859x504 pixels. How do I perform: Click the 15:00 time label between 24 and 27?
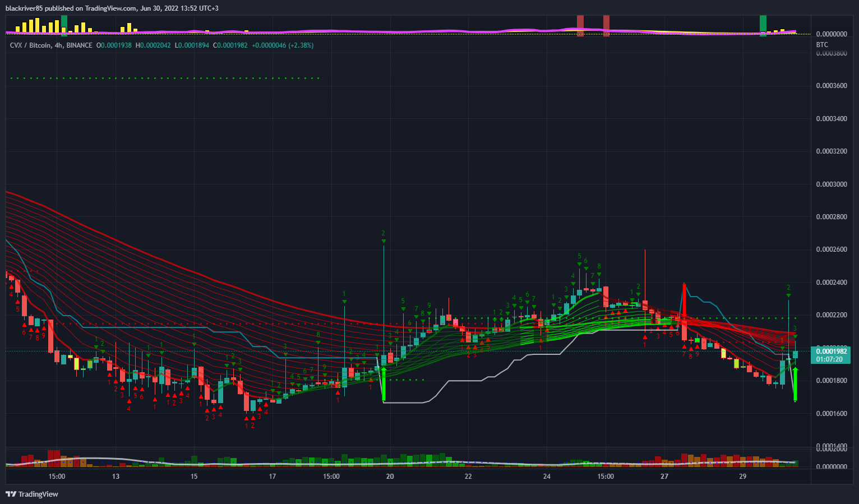[606, 477]
